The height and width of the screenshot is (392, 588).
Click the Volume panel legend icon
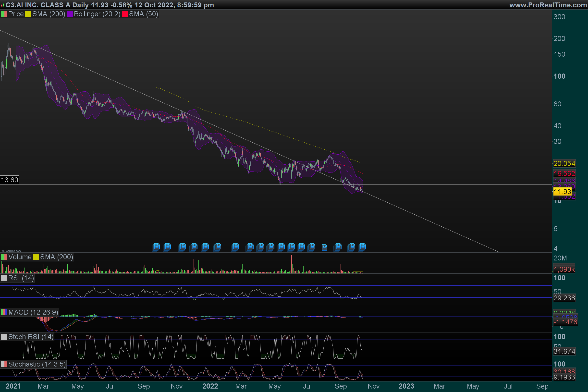click(x=4, y=257)
